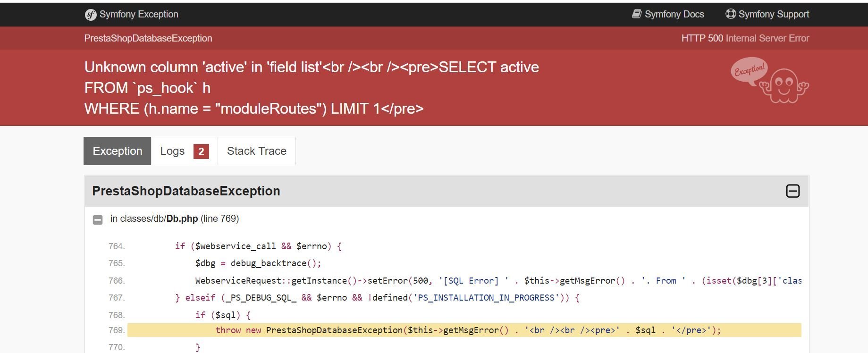This screenshot has width=868, height=353.
Task: Click the Symfony logo icon
Action: click(x=91, y=15)
